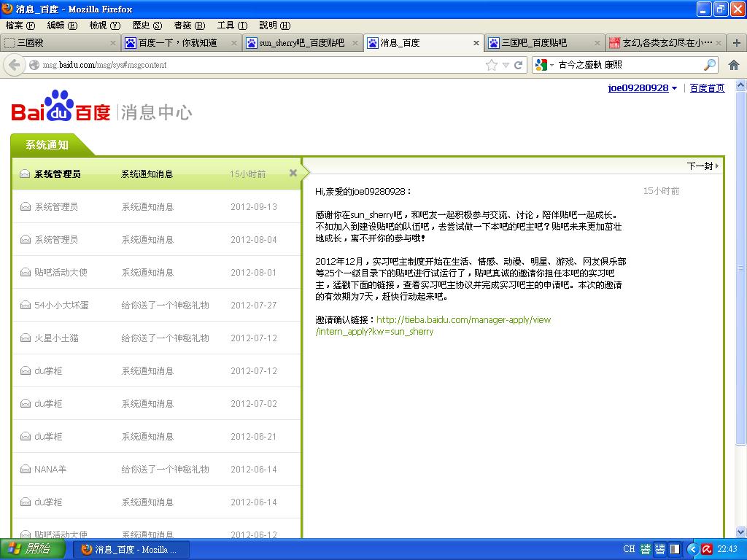Viewport: 747px width, 560px height.
Task: Open the du掌柜 message dated 2012-06-21
Action: point(156,437)
